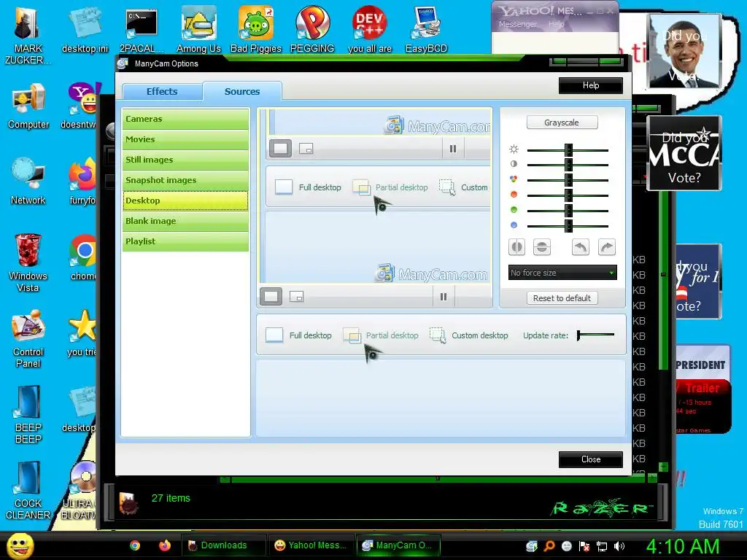
Task: Open the PEGGING desktop icon
Action: 312,31
